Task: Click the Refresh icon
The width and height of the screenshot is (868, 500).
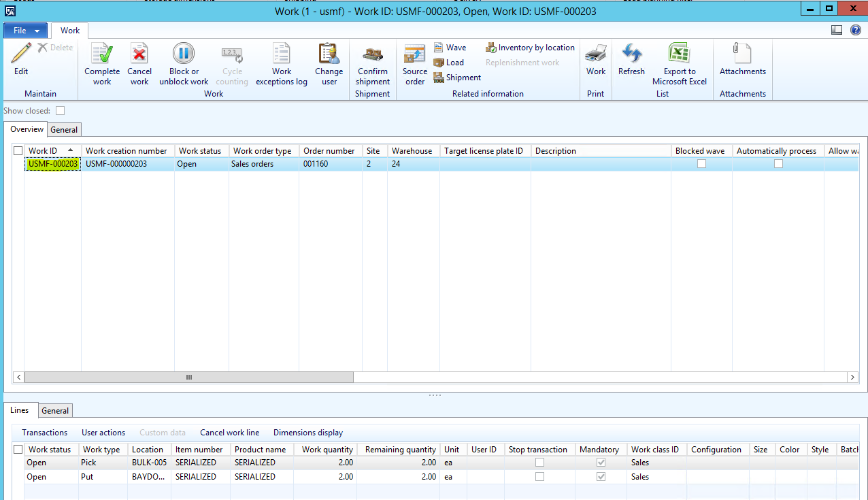Action: pos(631,54)
